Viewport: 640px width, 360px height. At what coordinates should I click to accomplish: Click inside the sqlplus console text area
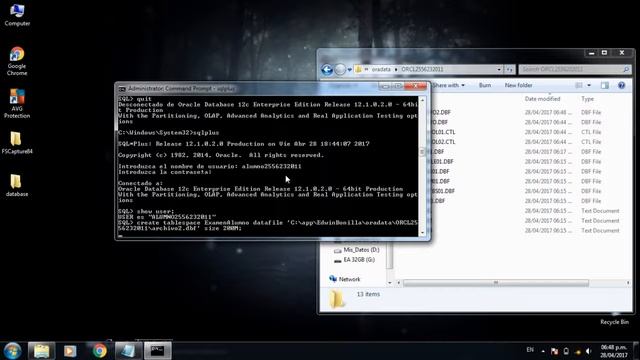(x=268, y=166)
